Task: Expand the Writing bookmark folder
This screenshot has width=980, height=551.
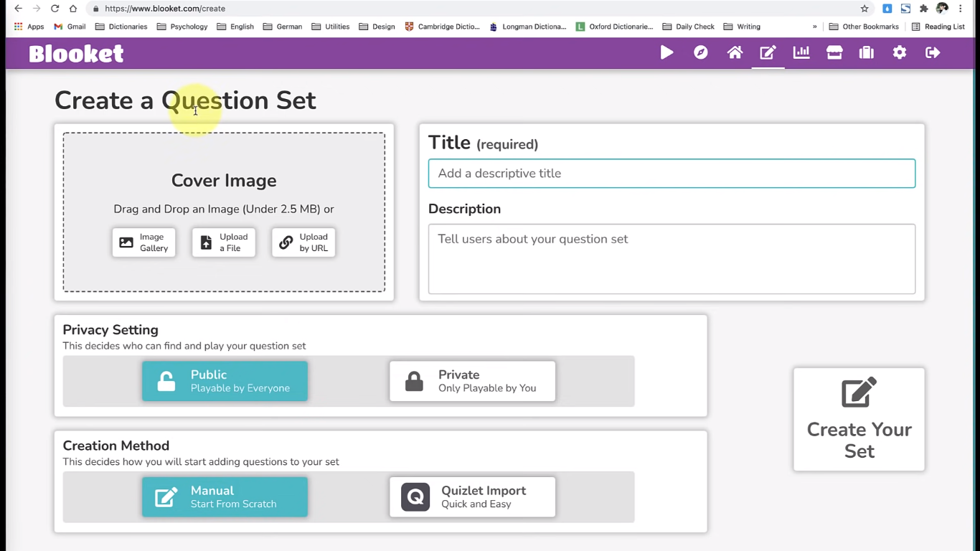Action: pyautogui.click(x=742, y=27)
